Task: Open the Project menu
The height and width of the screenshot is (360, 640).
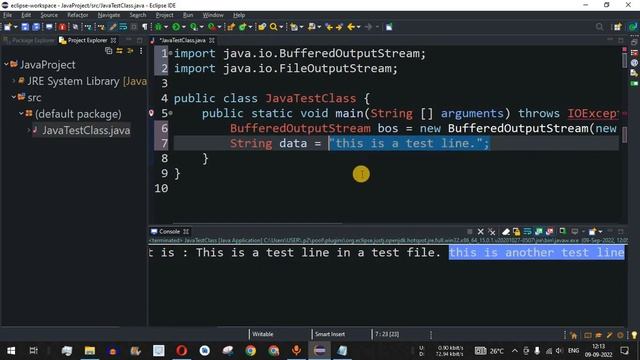Action: point(164,15)
